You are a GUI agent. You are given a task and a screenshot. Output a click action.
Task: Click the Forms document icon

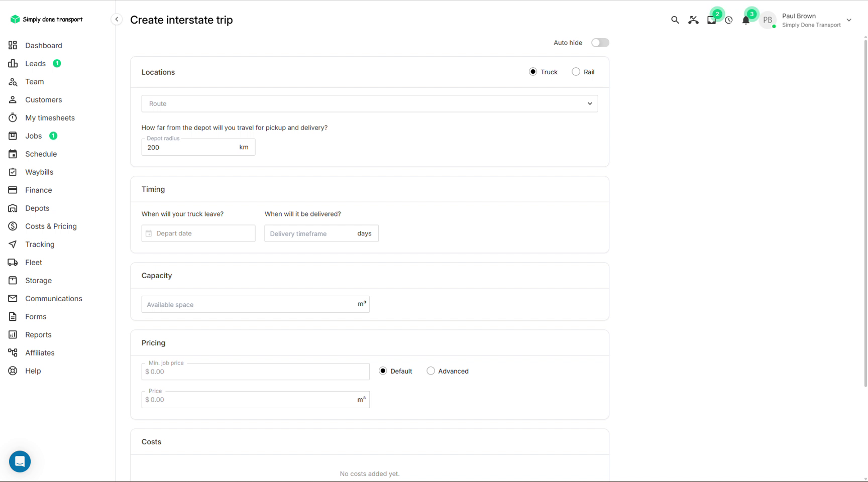pyautogui.click(x=13, y=316)
